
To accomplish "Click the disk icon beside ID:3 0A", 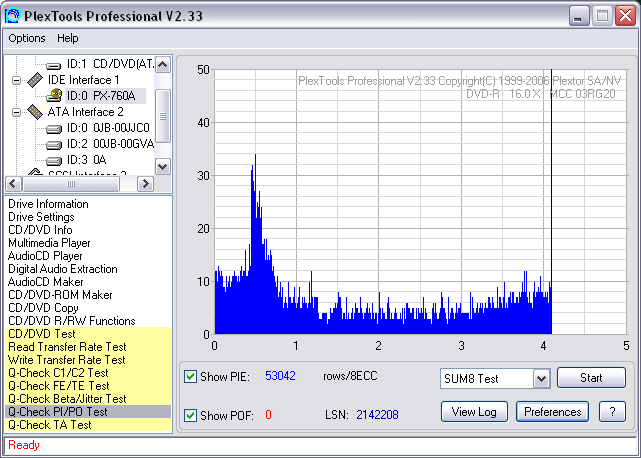I will point(54,161).
